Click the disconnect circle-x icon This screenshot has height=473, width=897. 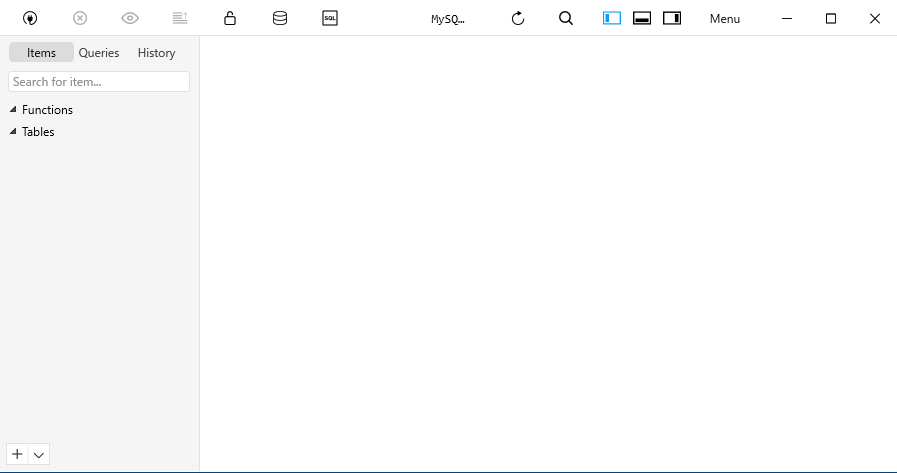coord(80,18)
